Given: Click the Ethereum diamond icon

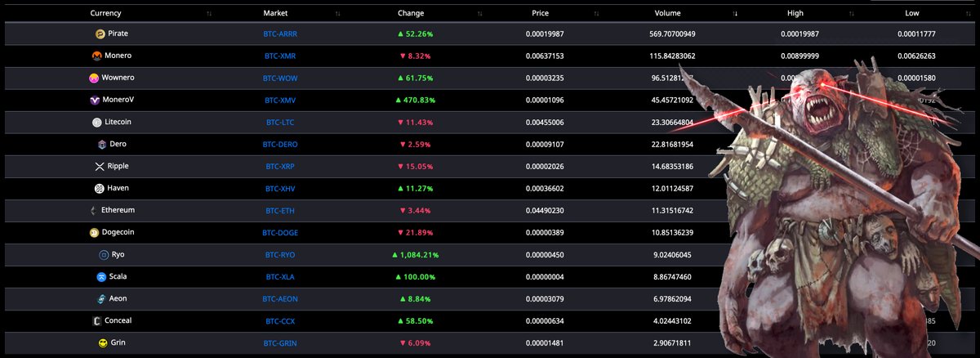Looking at the screenshot, I should [93, 210].
